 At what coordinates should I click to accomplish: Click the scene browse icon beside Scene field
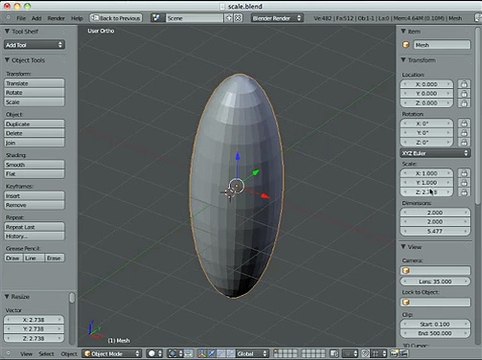click(157, 18)
